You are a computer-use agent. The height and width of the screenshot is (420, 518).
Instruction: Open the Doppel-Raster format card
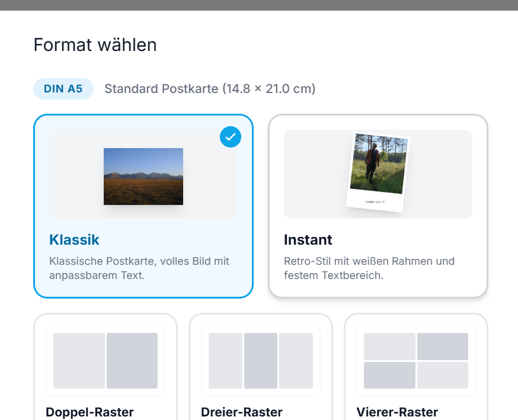click(x=105, y=367)
